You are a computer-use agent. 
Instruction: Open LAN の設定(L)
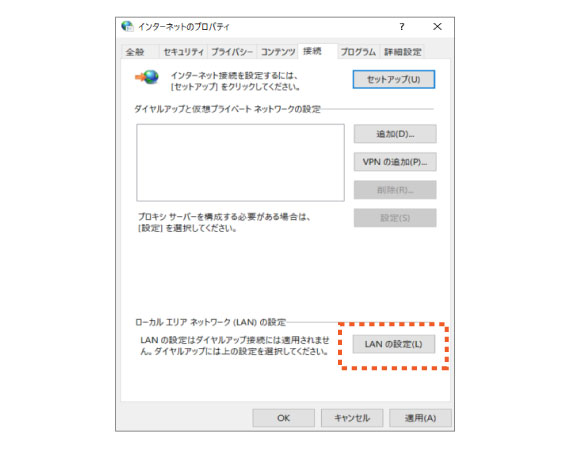394,344
